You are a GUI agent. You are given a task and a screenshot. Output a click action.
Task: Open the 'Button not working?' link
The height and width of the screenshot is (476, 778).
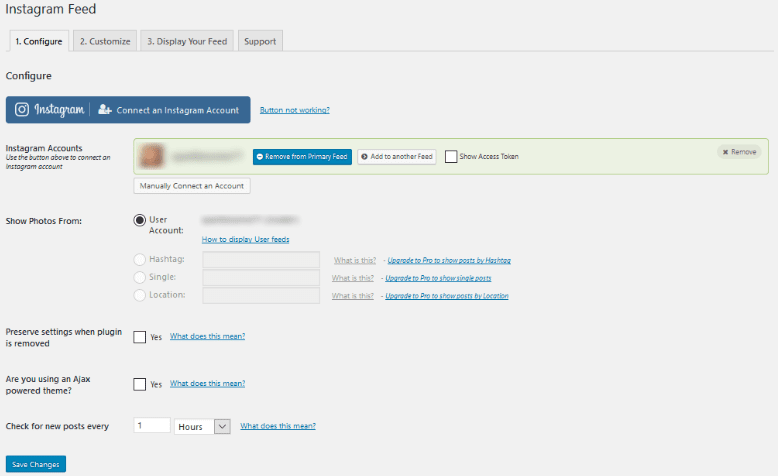point(295,110)
